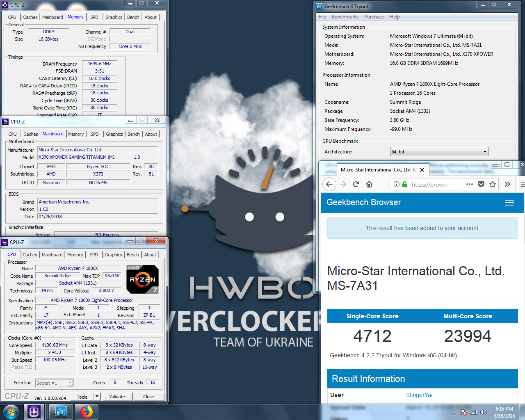
Task: Click the memory Type field DDR4
Action: pyautogui.click(x=48, y=32)
